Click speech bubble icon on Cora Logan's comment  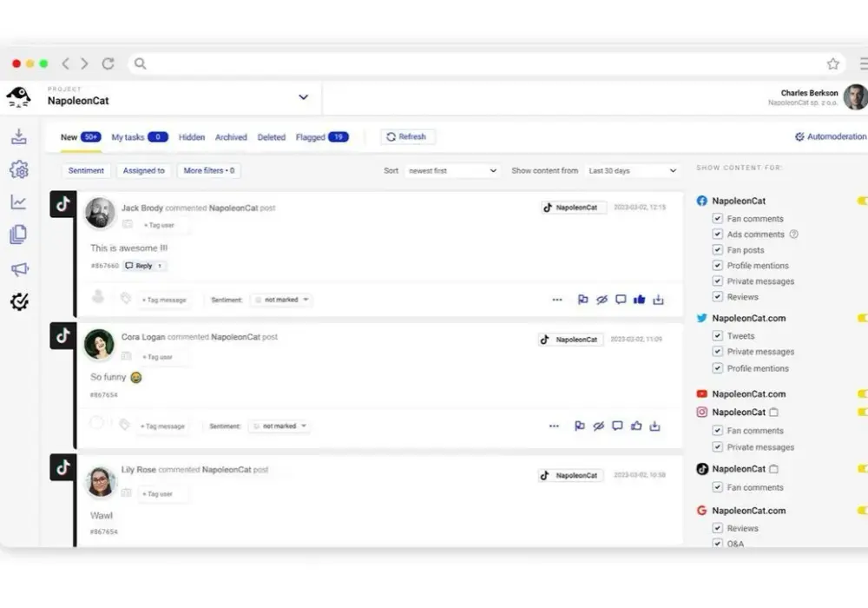coord(617,426)
